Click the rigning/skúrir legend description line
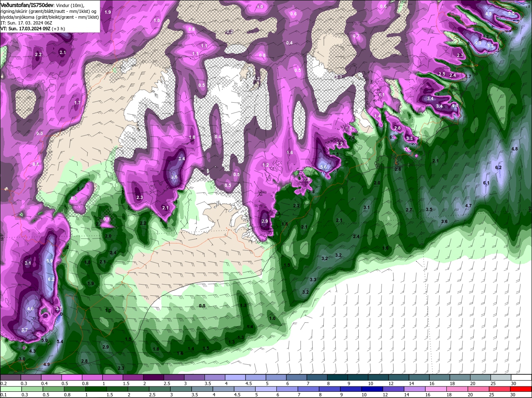This screenshot has height=398, width=532. coord(49,11)
